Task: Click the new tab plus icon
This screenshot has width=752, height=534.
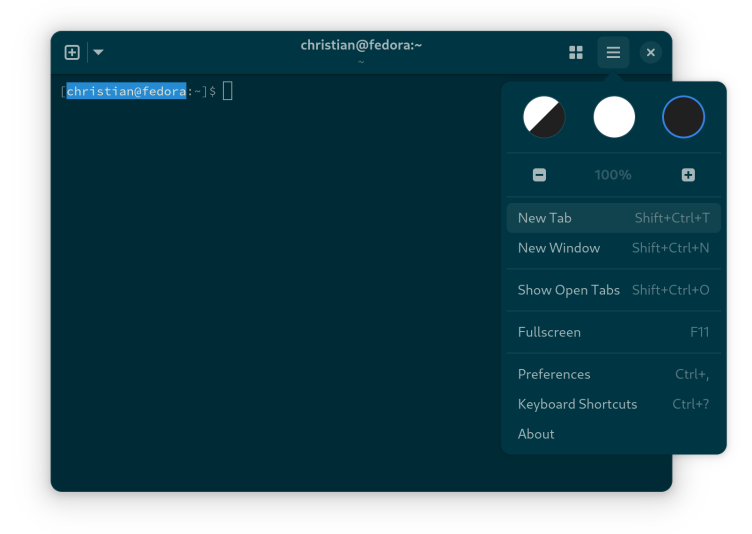Action: pos(72,52)
